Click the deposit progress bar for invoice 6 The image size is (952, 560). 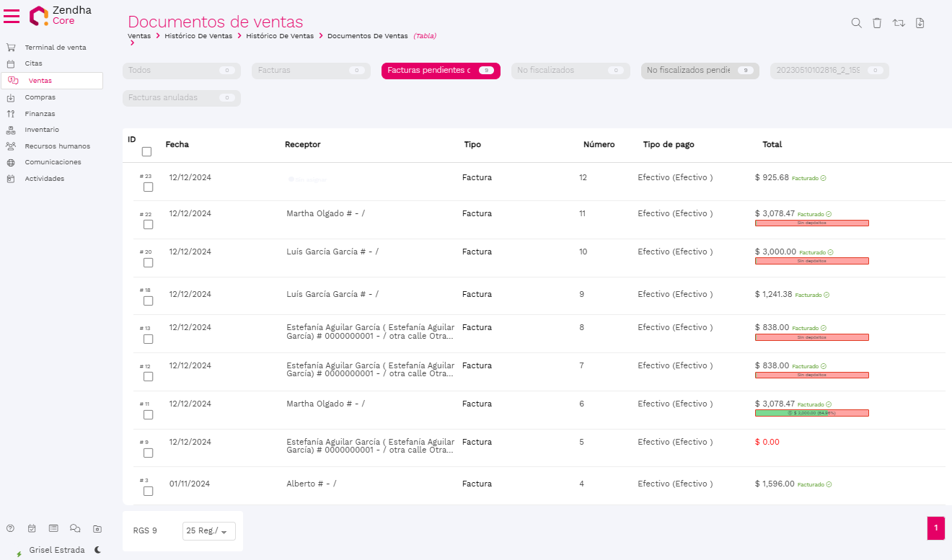(811, 413)
